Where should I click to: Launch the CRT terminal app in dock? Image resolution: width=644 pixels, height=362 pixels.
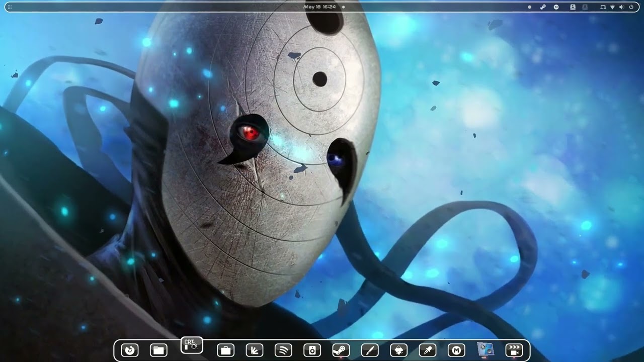192,345
